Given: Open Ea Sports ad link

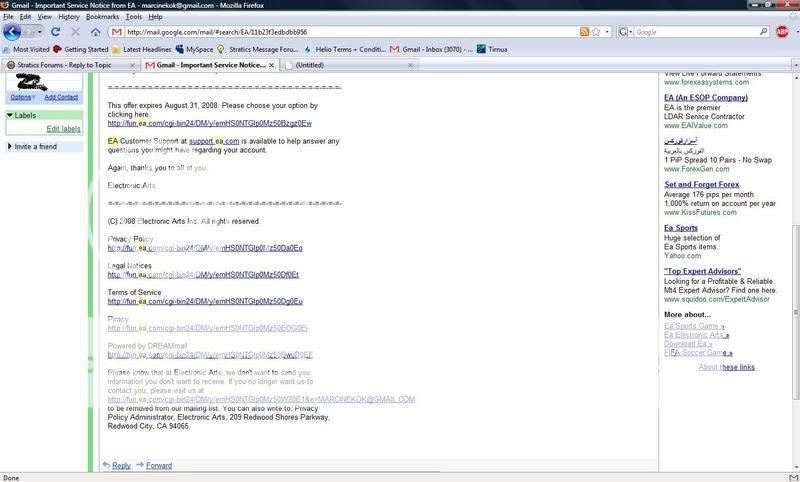Looking at the screenshot, I should coord(681,228).
